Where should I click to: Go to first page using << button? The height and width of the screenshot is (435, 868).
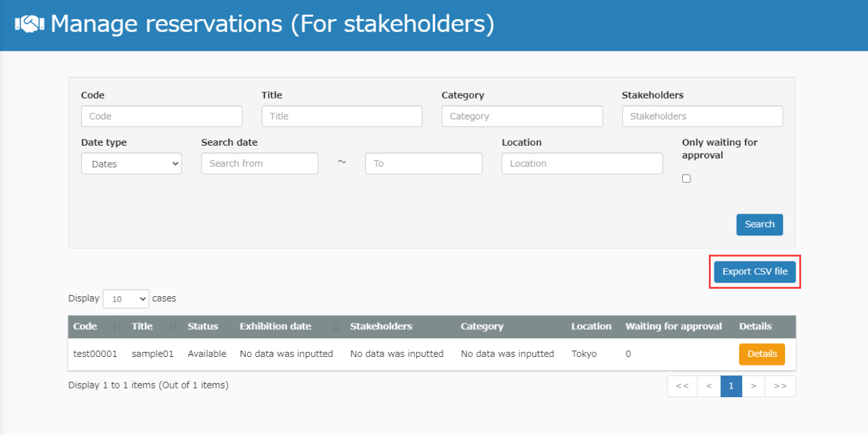tap(682, 386)
